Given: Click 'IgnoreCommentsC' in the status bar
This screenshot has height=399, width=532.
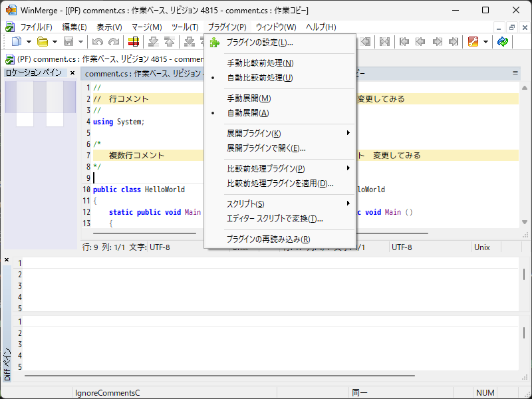Looking at the screenshot, I should coord(107,393).
